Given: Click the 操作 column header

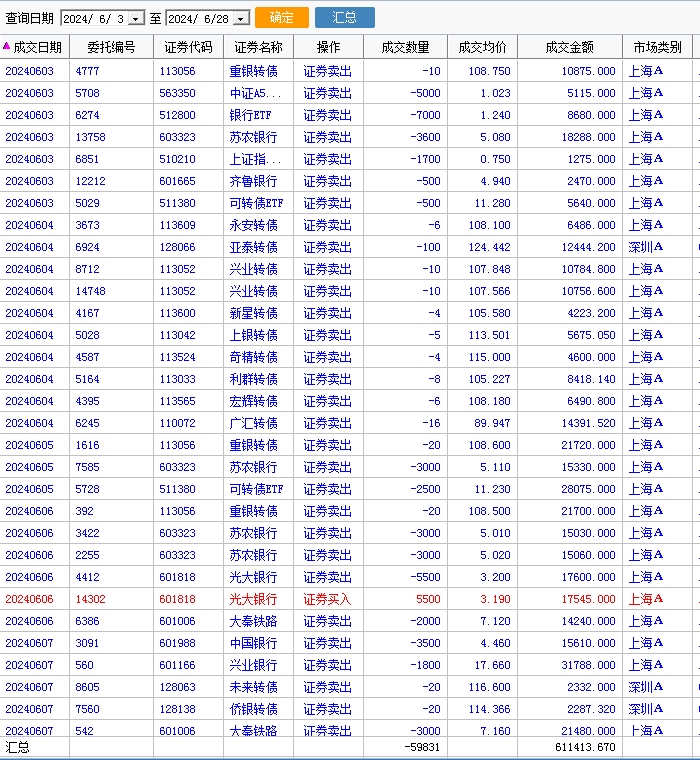Looking at the screenshot, I should click(328, 47).
